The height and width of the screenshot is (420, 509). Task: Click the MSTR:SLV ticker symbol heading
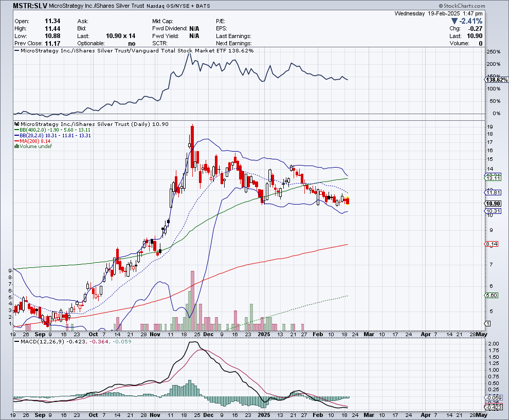click(x=30, y=6)
